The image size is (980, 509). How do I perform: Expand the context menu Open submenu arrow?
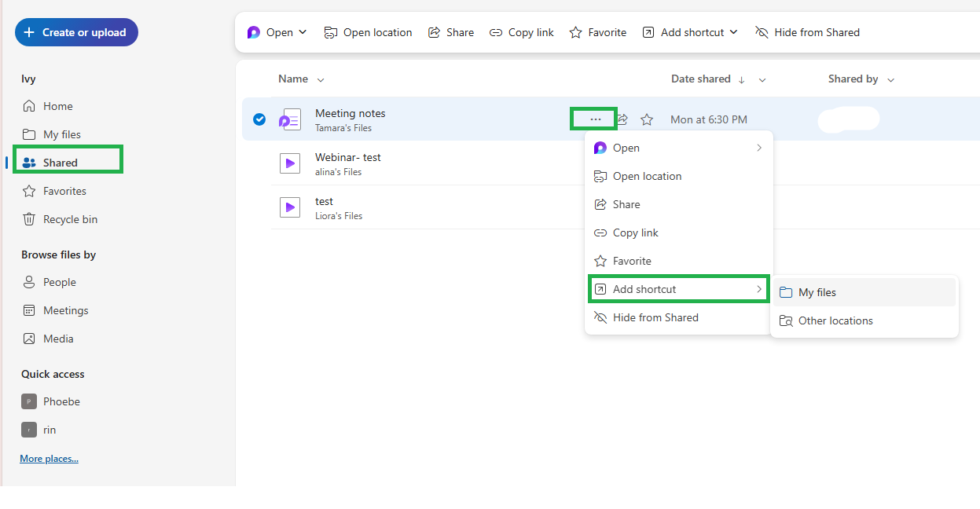pos(759,148)
